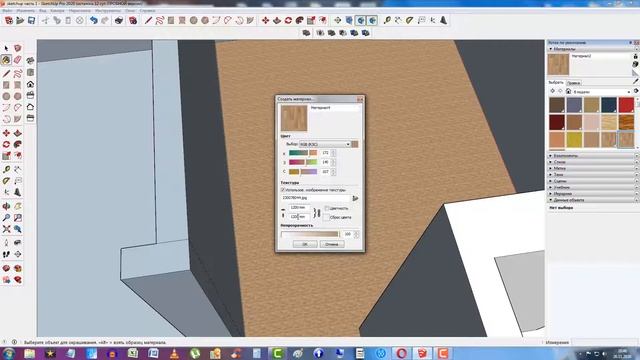This screenshot has height=360, width=640.
Task: Click the Redo arrow in top toolbar
Action: pos(105,20)
